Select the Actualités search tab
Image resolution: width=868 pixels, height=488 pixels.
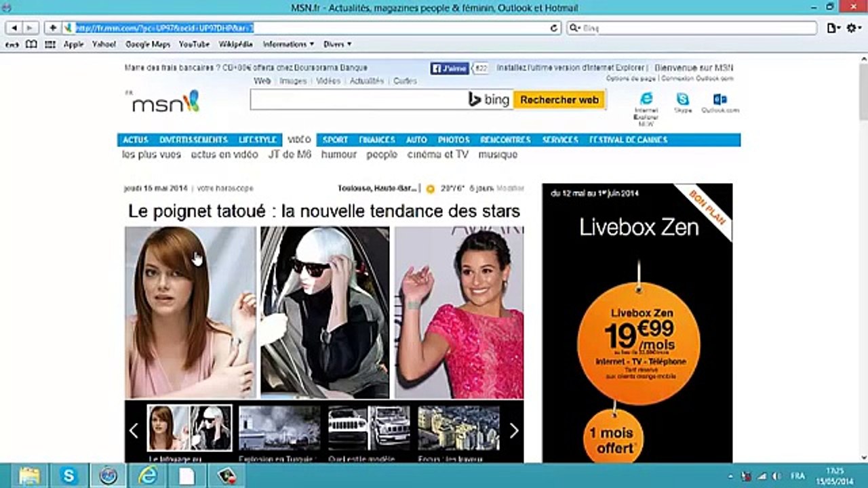[367, 81]
